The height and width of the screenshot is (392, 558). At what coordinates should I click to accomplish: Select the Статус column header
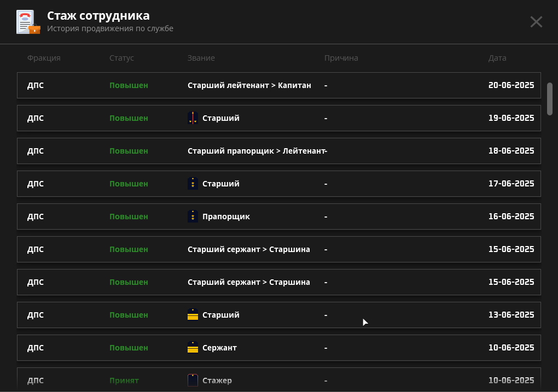tap(121, 58)
